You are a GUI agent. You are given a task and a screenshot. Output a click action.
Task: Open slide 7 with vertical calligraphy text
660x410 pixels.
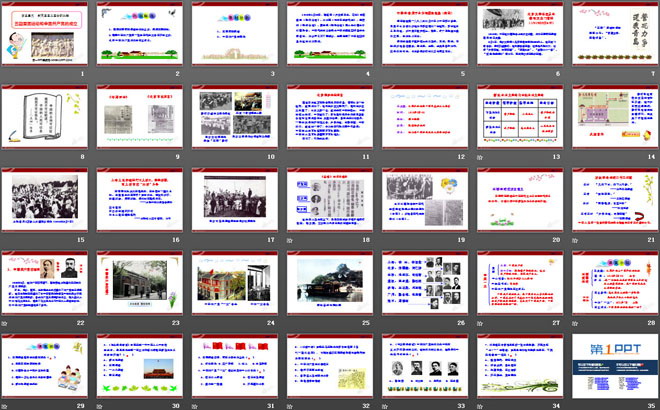tap(611, 35)
